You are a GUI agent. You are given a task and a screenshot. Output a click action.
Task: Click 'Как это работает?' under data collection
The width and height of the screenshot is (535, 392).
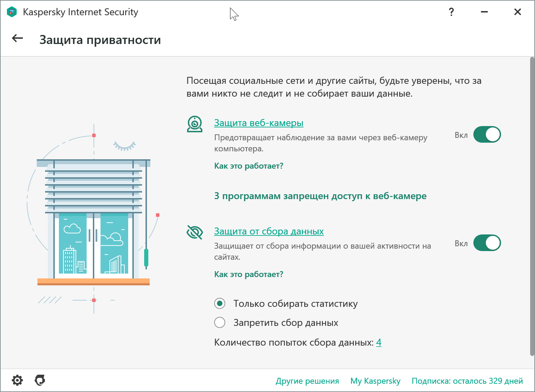click(x=249, y=274)
